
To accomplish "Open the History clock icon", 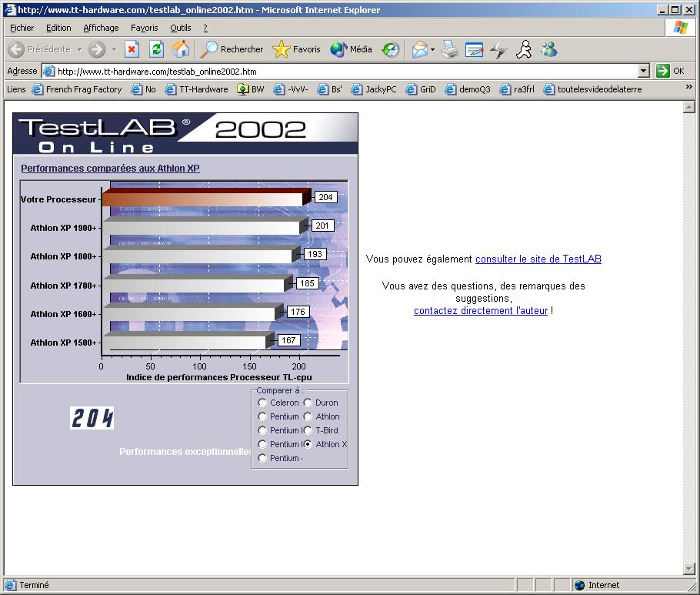I will pos(391,49).
